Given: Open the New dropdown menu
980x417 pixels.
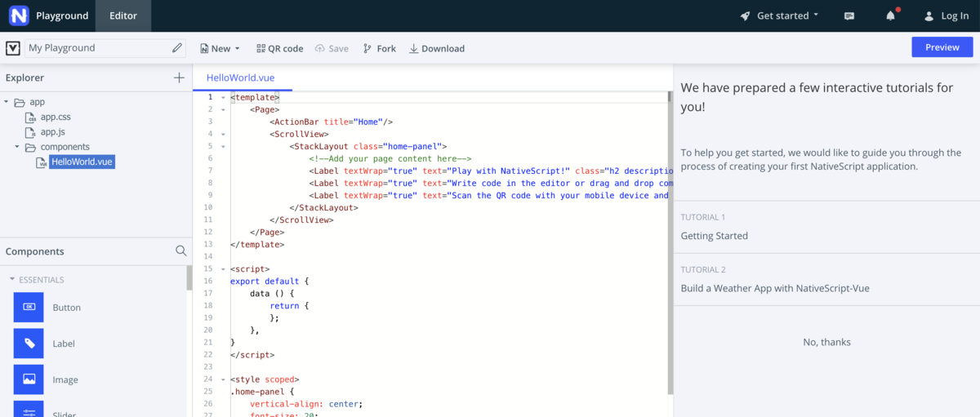Looking at the screenshot, I should click(220, 48).
